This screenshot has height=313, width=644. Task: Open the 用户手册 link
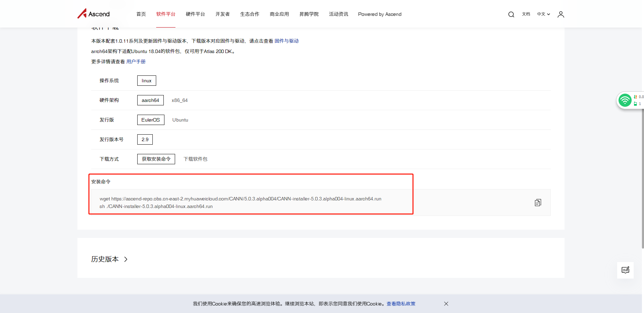point(136,62)
